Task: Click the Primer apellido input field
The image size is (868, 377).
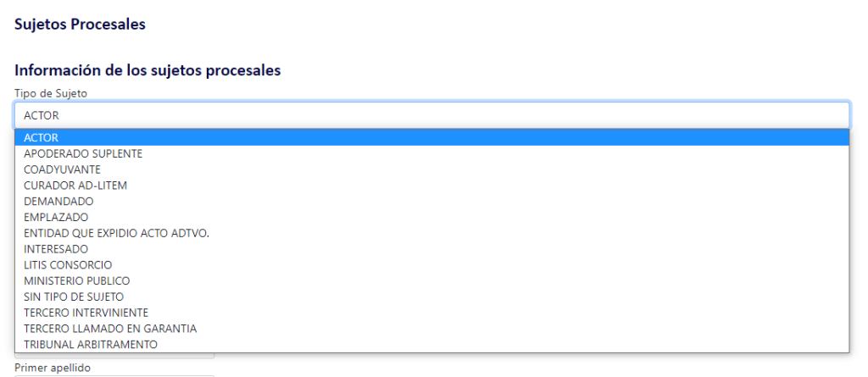Action: click(114, 376)
